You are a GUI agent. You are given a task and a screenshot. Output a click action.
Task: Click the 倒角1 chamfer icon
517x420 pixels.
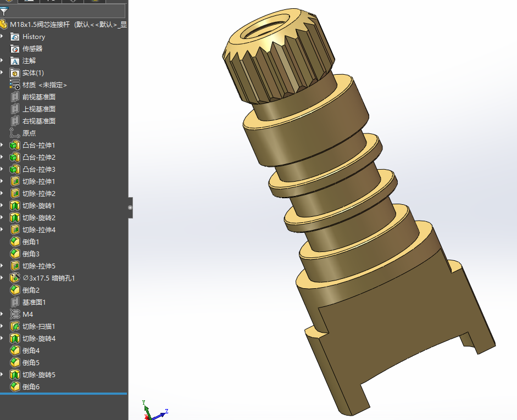pos(15,242)
